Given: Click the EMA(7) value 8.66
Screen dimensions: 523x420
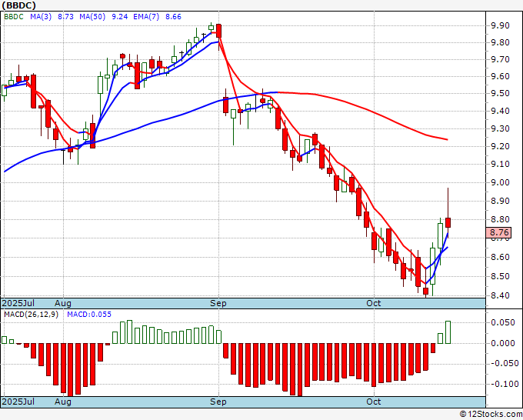Looking at the screenshot, I should click(174, 17).
